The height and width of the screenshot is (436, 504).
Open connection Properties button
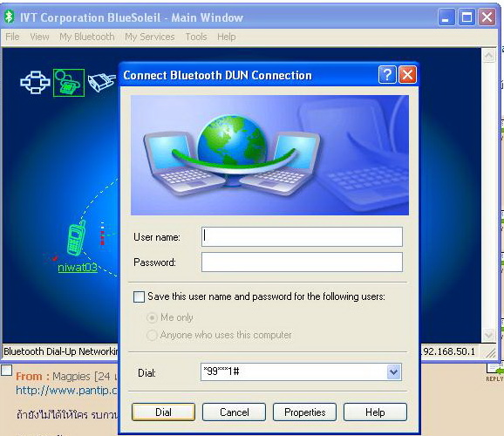point(304,412)
